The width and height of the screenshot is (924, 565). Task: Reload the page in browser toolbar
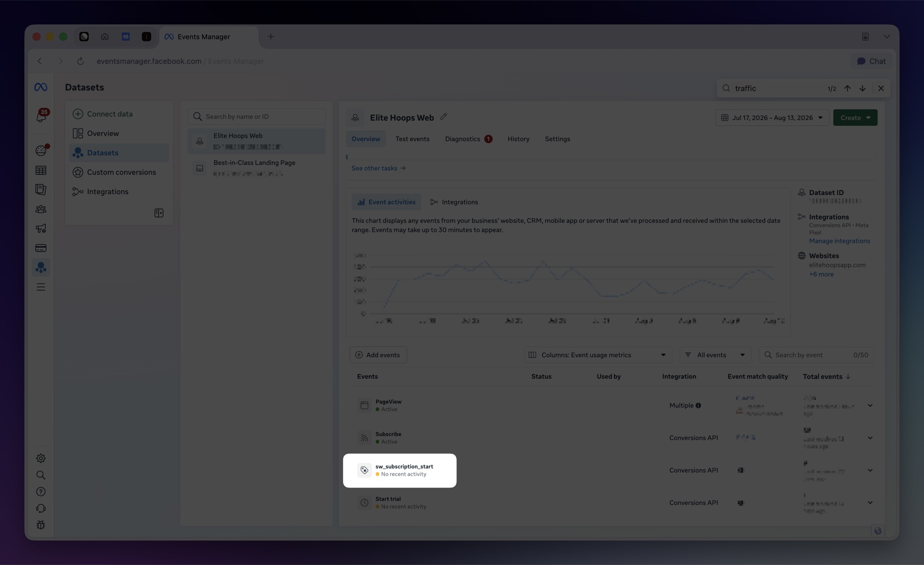point(80,61)
